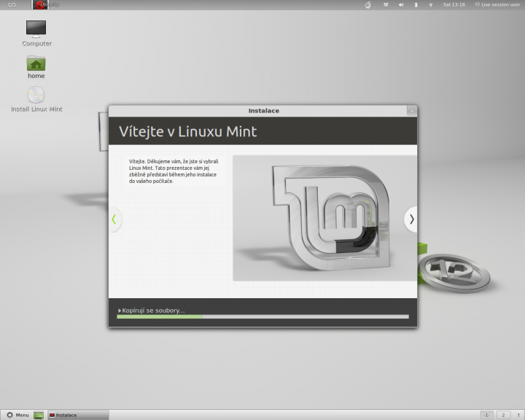The image size is (525, 420).
Task: Click the heading 'Vítejte v Linuxu Mint'
Action: tap(188, 131)
